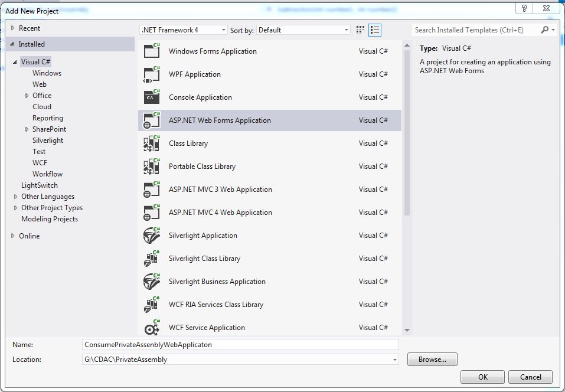
Task: Select the Reporting category
Action: [48, 118]
